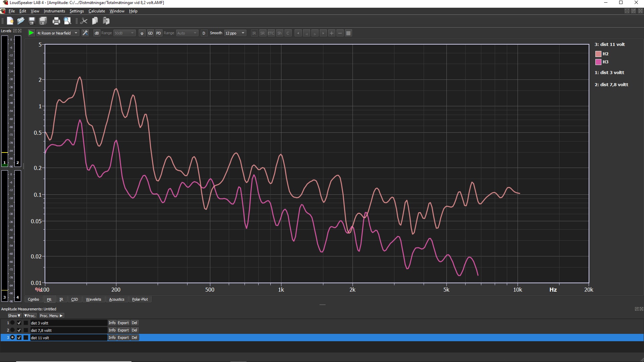The height and width of the screenshot is (362, 644).
Task: Click Del for dist 7,8 voltt
Action: [x=135, y=330]
